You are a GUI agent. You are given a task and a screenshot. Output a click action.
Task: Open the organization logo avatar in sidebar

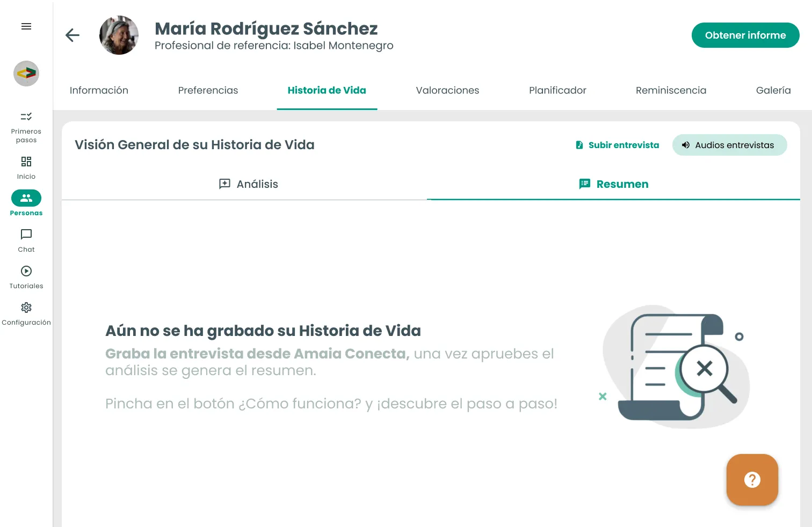click(x=26, y=74)
